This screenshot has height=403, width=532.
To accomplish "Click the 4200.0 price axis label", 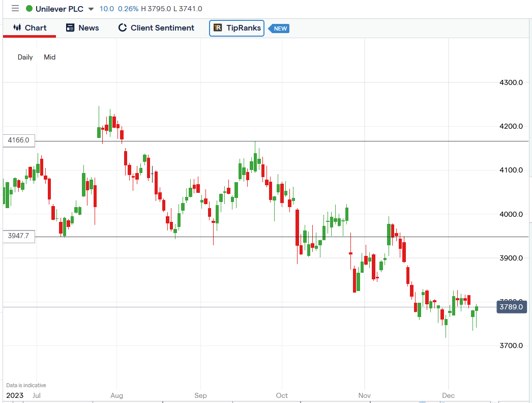I will click(511, 126).
